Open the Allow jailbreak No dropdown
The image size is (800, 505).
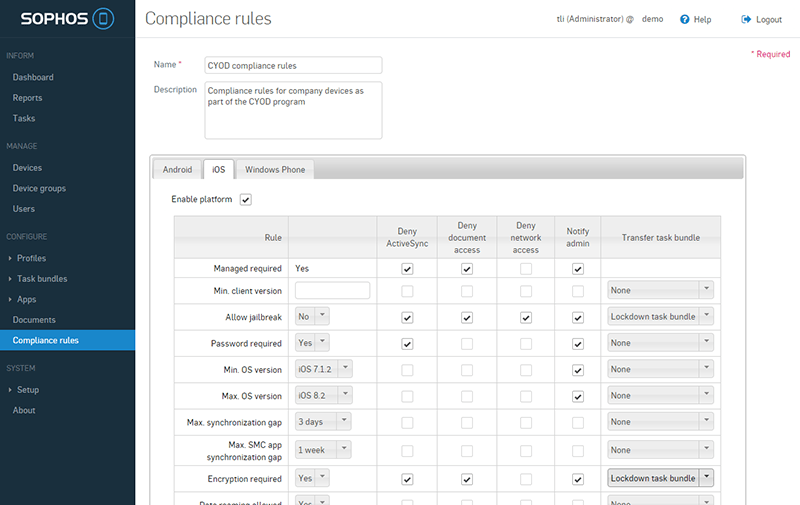point(312,317)
